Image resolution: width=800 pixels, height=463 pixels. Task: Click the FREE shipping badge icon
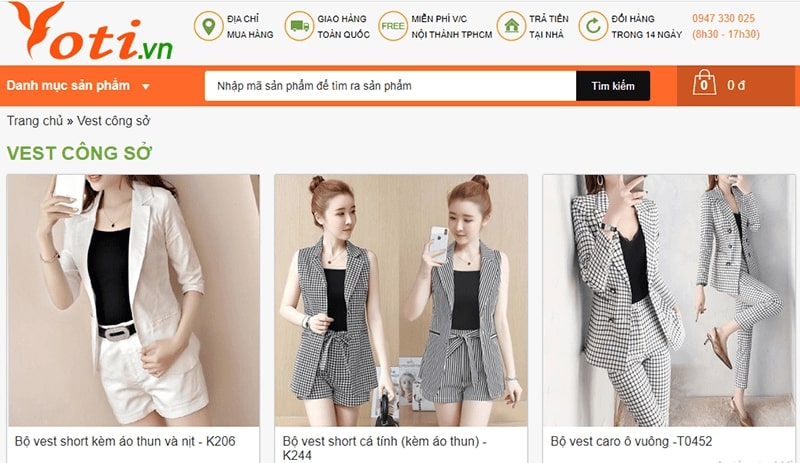pyautogui.click(x=393, y=26)
